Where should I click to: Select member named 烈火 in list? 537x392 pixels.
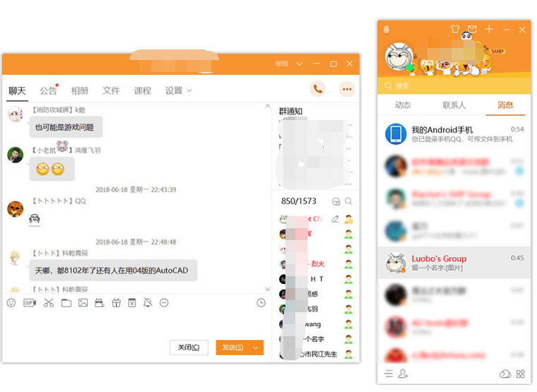[316, 264]
